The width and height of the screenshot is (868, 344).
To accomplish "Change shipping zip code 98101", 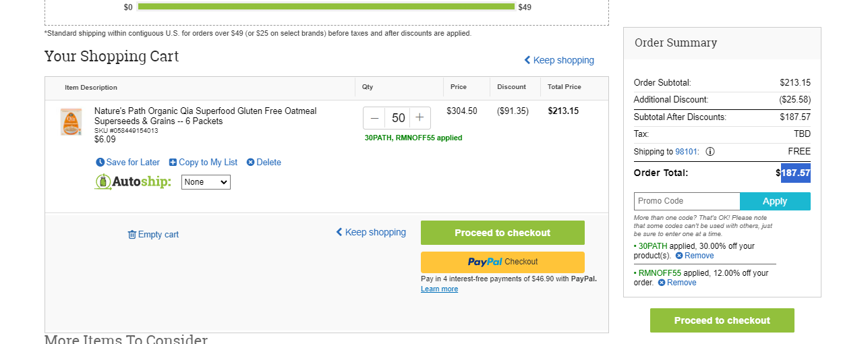I will (x=687, y=152).
